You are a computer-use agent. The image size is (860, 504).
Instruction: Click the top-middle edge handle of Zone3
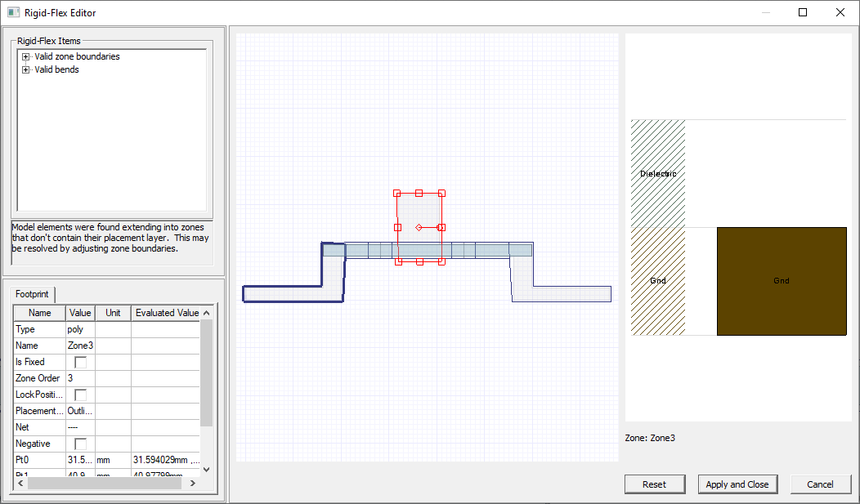tap(419, 193)
